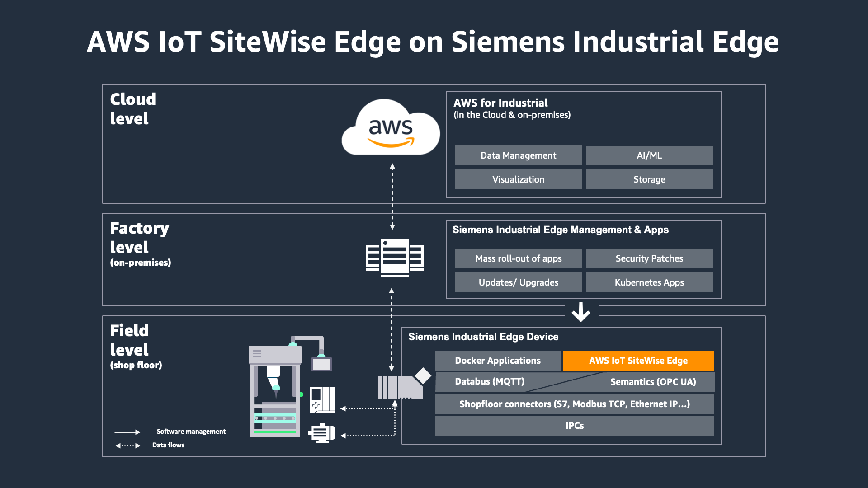Click the Siemens Industrial Edge Device heading

click(483, 337)
